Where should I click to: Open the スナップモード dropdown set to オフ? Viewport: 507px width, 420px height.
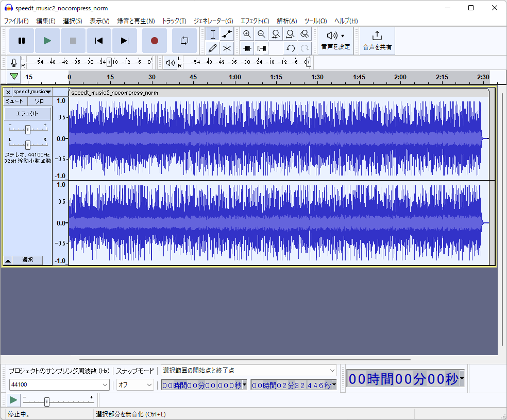click(x=149, y=385)
